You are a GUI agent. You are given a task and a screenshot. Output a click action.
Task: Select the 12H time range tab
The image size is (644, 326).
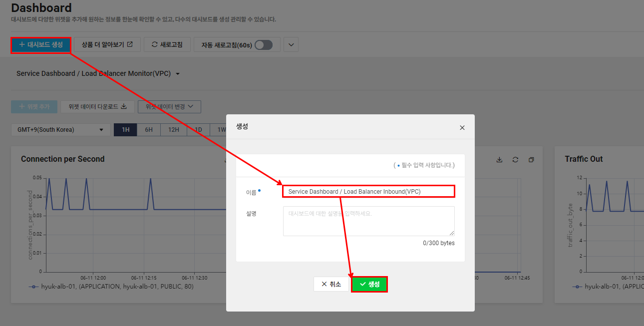[x=174, y=130]
